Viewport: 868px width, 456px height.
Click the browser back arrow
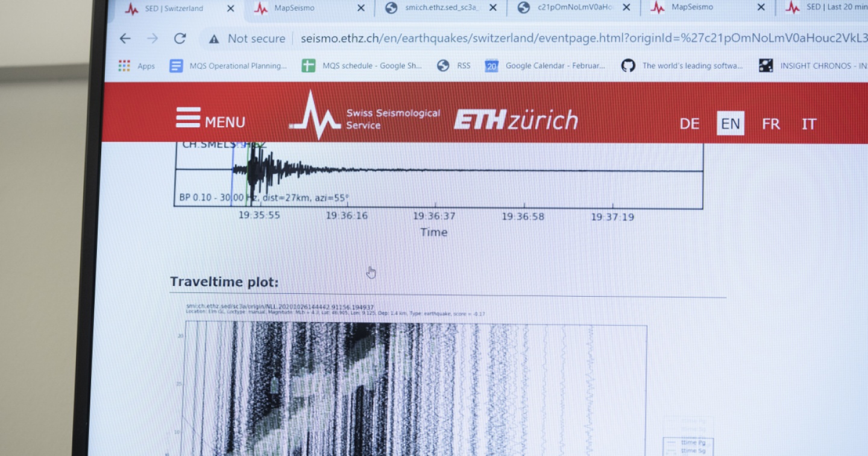125,39
